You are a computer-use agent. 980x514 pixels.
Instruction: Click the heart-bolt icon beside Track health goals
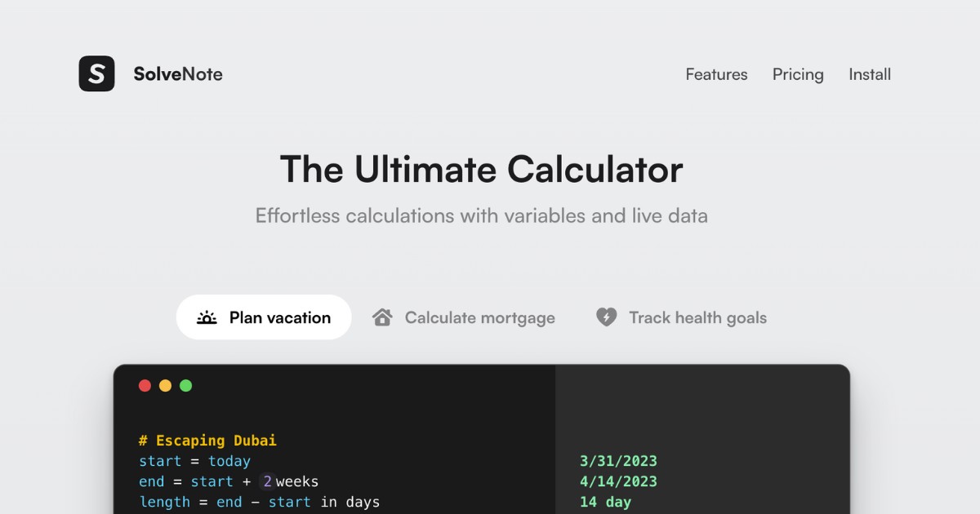tap(606, 317)
